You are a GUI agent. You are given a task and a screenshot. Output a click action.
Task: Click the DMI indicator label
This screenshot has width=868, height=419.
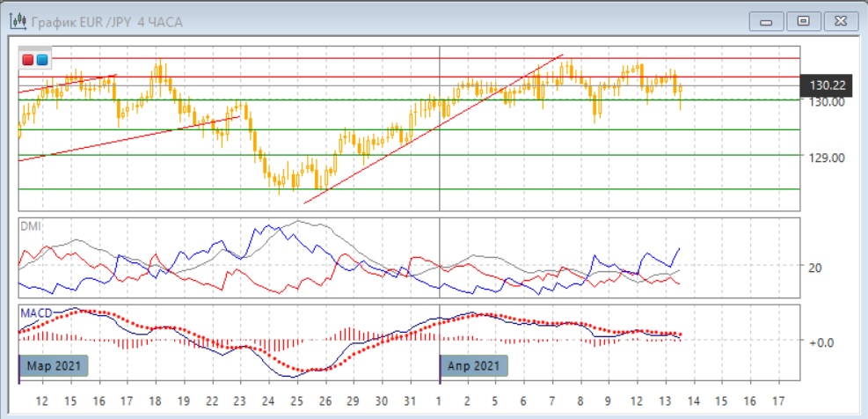[x=30, y=225]
